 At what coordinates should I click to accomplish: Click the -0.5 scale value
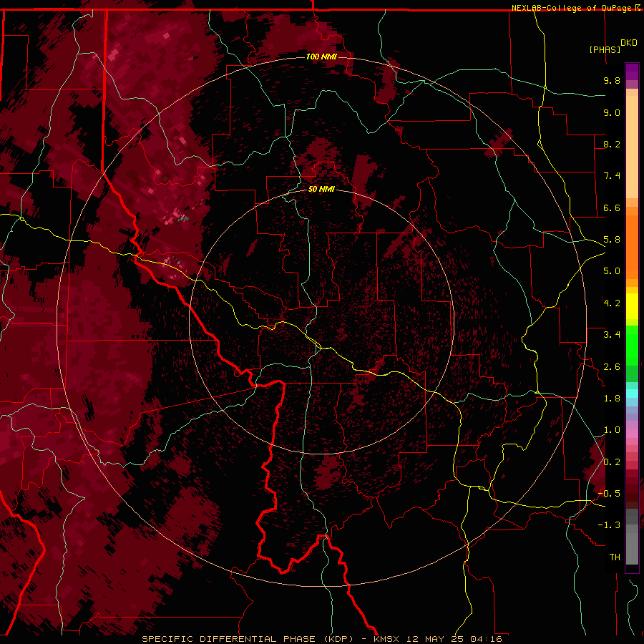[x=609, y=494]
